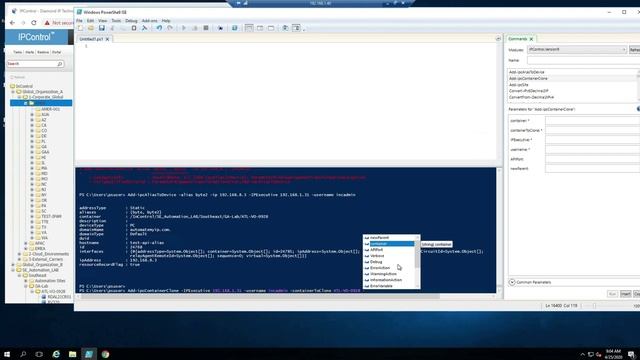Click the console pane horizontal scrollbar
Viewport: 640px width, 360px height.
(260, 296)
